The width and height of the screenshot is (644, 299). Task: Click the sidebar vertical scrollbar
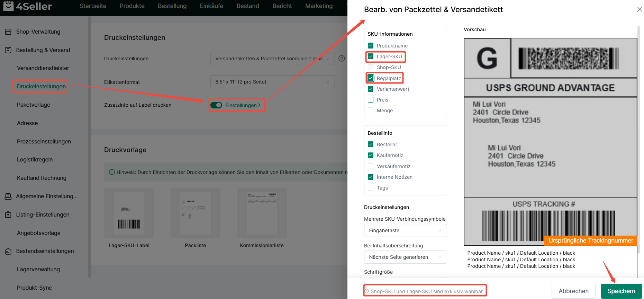coord(89,147)
